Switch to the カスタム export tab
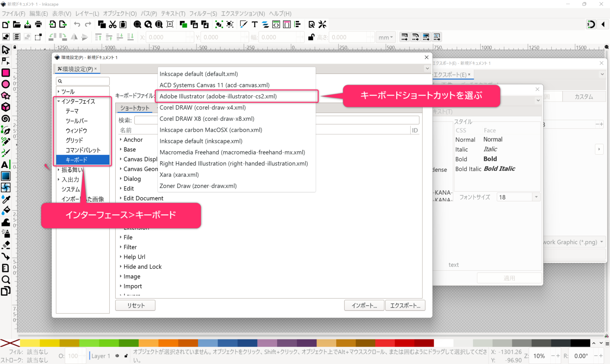 (584, 96)
